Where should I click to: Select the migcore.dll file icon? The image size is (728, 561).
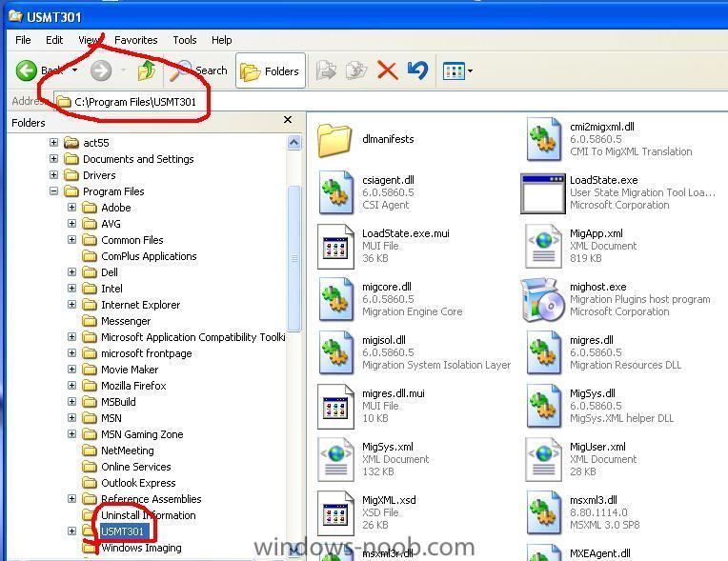click(x=335, y=299)
